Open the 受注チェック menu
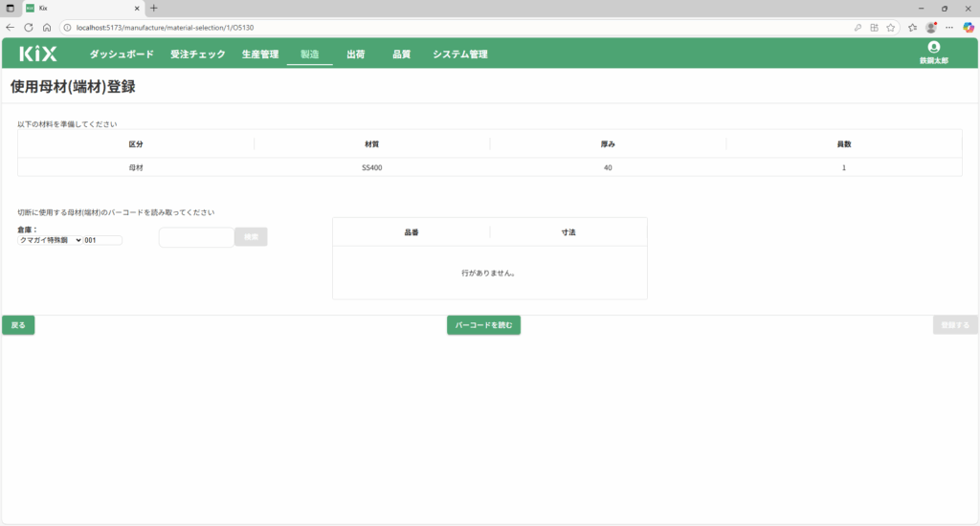The width and height of the screenshot is (980, 526). (x=198, y=55)
